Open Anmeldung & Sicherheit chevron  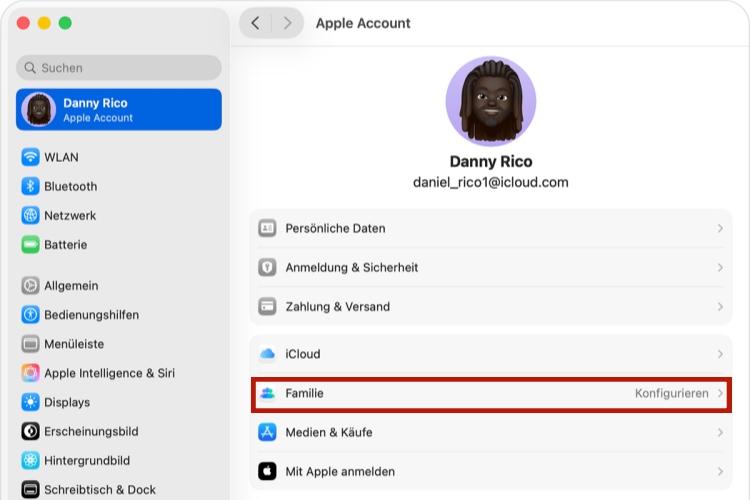pyautogui.click(x=720, y=267)
